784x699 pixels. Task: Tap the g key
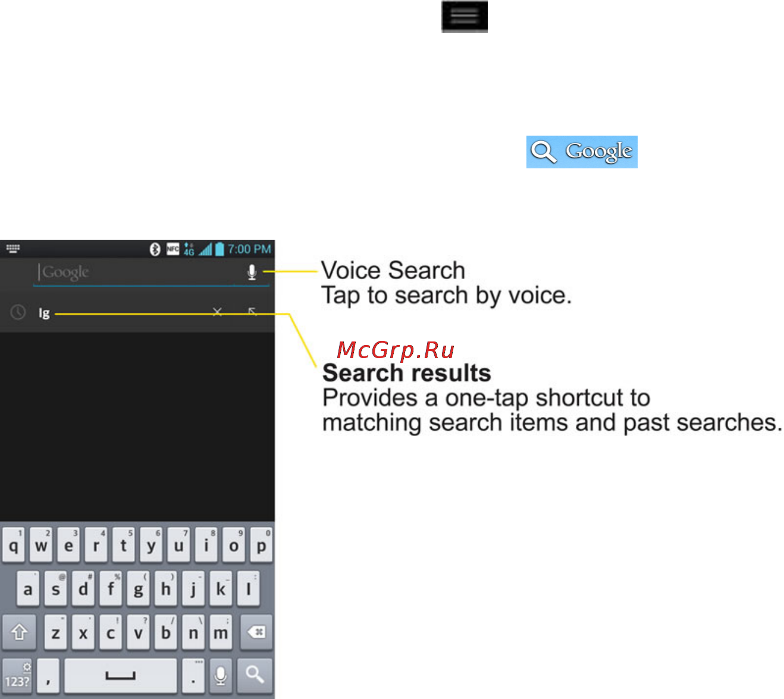[x=138, y=589]
